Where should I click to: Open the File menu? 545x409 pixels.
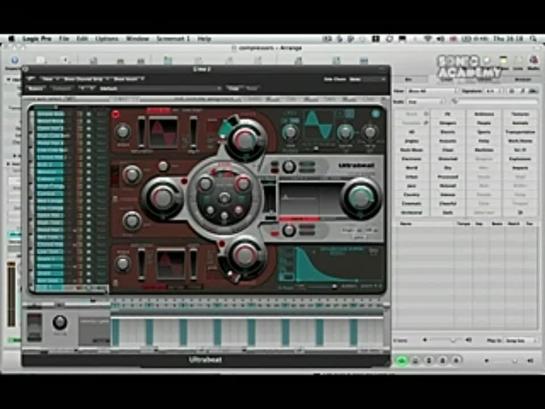tap(64, 39)
